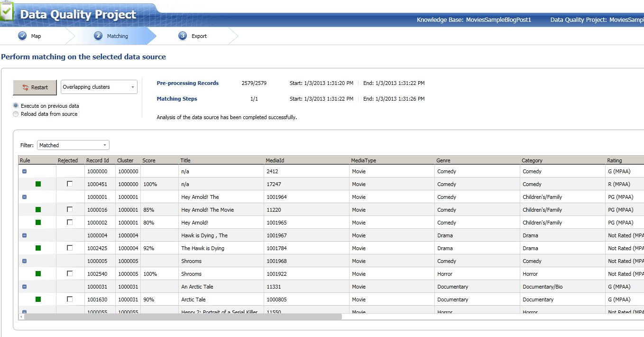Click the green match icon for Hey Arnold! The Movie
Viewport: 644px width, 337px height.
click(x=38, y=209)
